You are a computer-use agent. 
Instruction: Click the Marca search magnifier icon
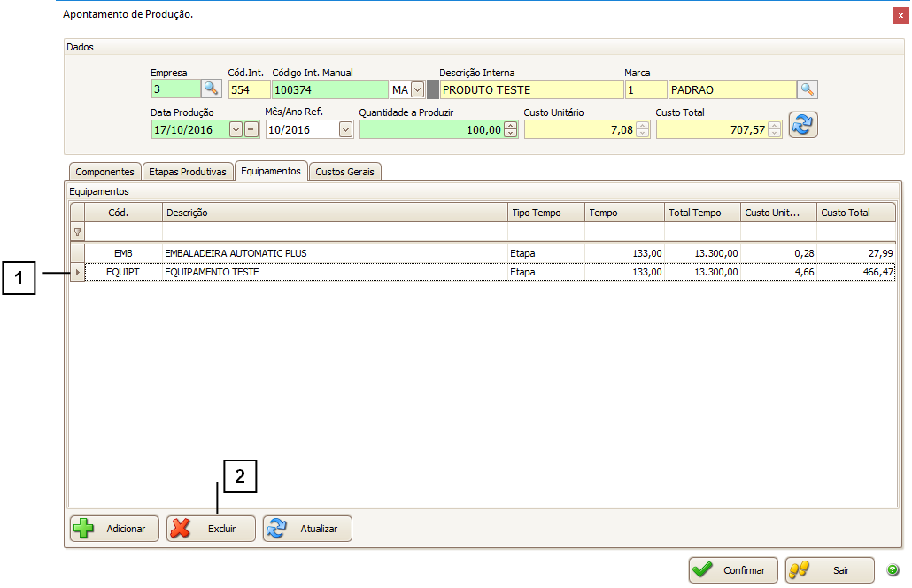(807, 89)
